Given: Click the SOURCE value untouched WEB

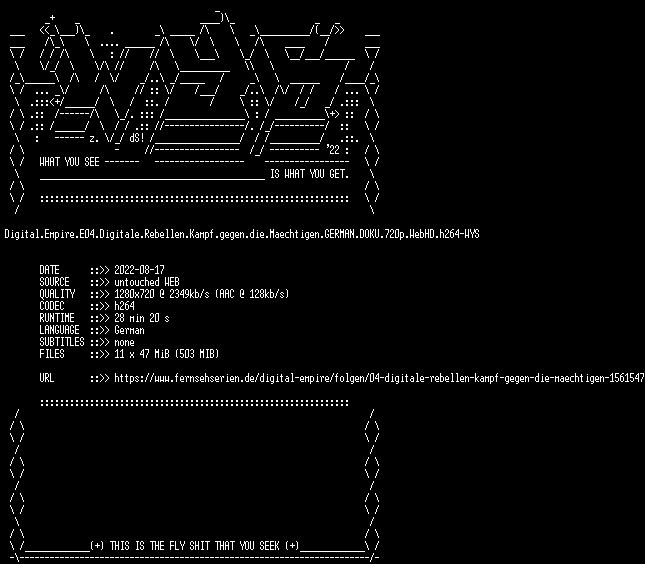Looking at the screenshot, I should 147,282.
